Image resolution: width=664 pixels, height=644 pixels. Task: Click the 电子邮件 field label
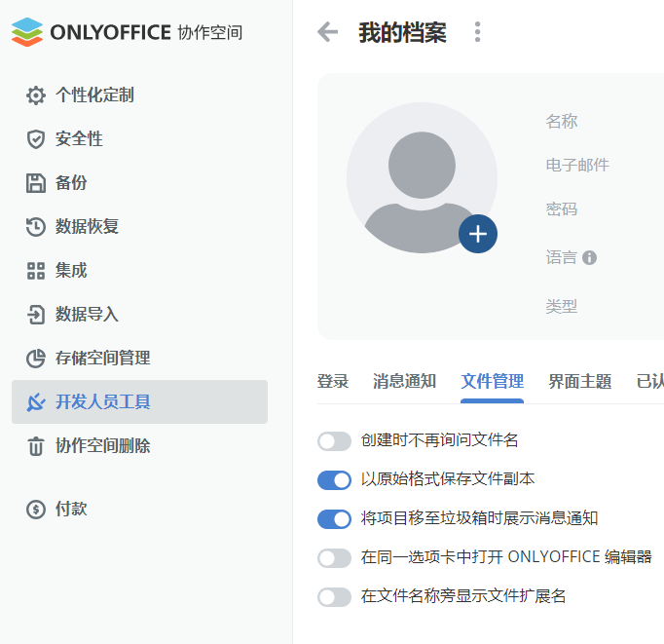point(577,165)
